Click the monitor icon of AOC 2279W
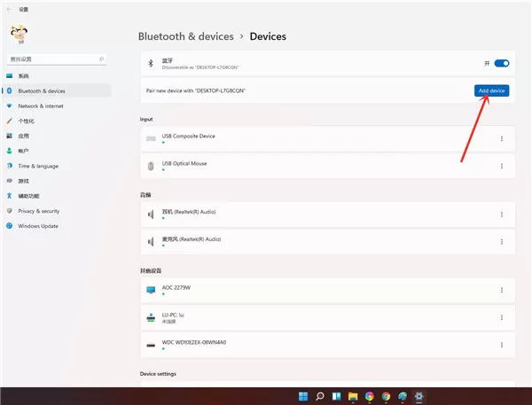Viewport: 532px width, 405px height. (x=151, y=290)
